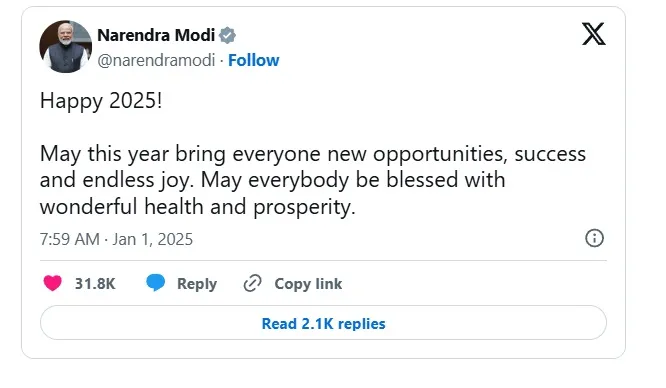
Task: Click the 'wonderful health and prosperity' line
Action: pyautogui.click(x=198, y=207)
